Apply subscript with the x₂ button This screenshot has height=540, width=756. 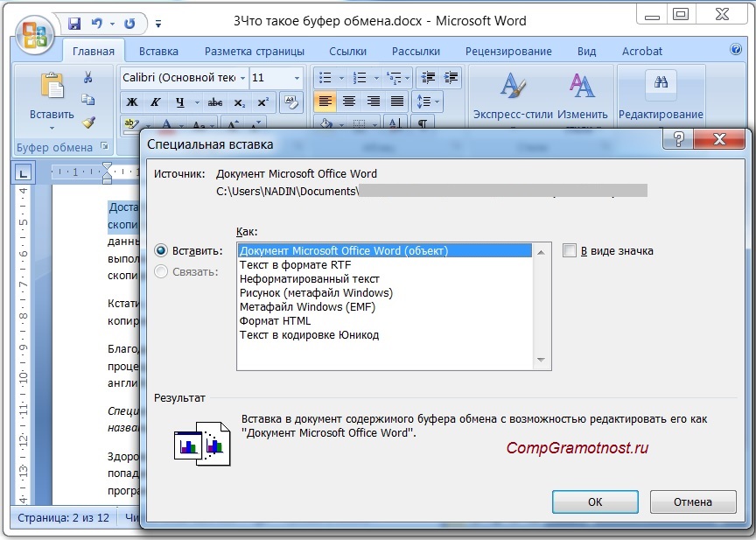tap(239, 102)
